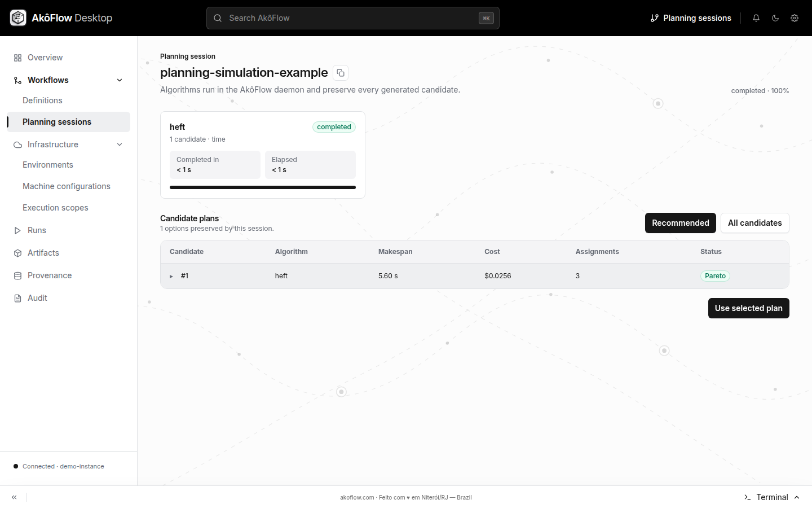
Task: Click the heft algorithm card title
Action: pyautogui.click(x=177, y=127)
